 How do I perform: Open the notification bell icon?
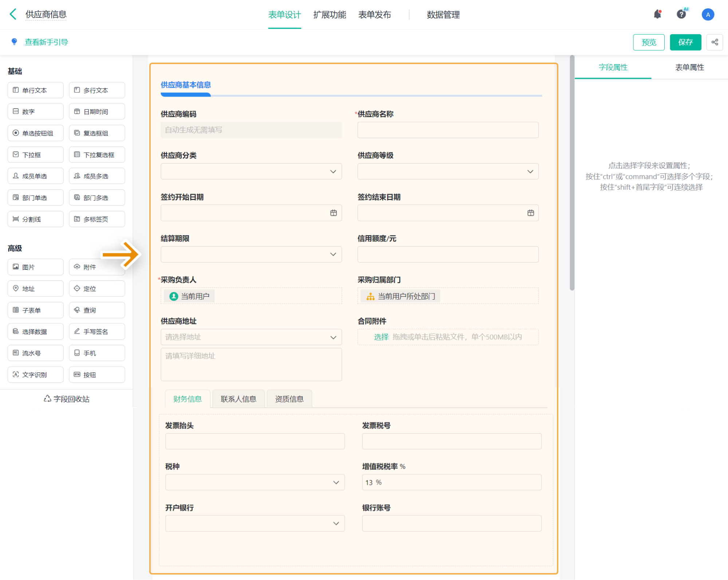point(657,14)
